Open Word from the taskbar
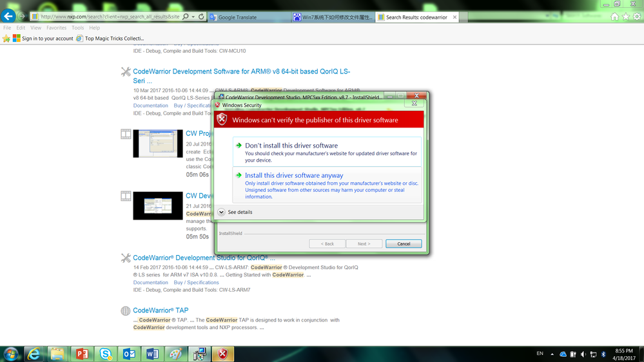 coord(152,354)
